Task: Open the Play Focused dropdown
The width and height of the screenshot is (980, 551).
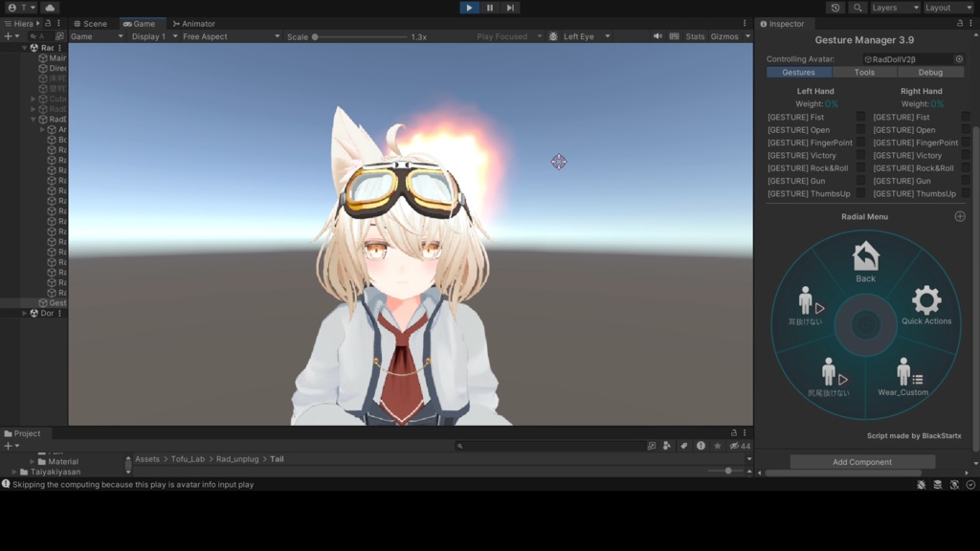Action: [x=509, y=37]
